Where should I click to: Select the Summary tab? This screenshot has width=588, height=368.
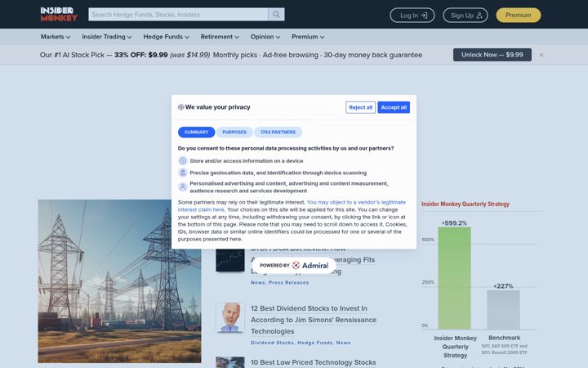tap(196, 132)
